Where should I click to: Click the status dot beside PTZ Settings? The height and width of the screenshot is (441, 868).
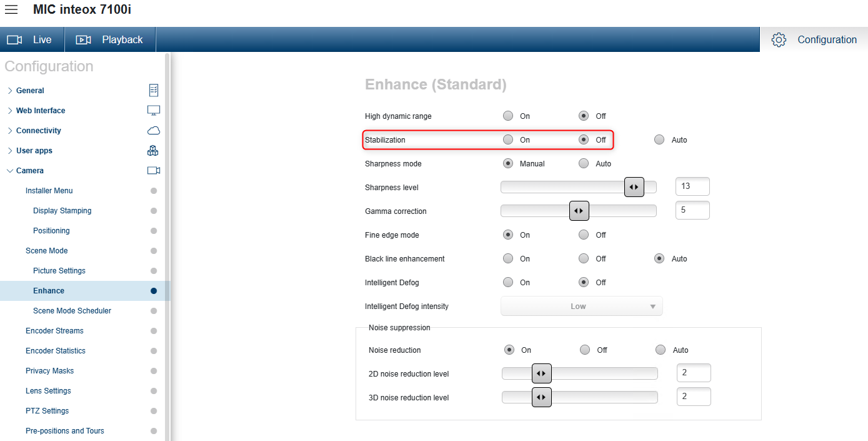pos(154,411)
